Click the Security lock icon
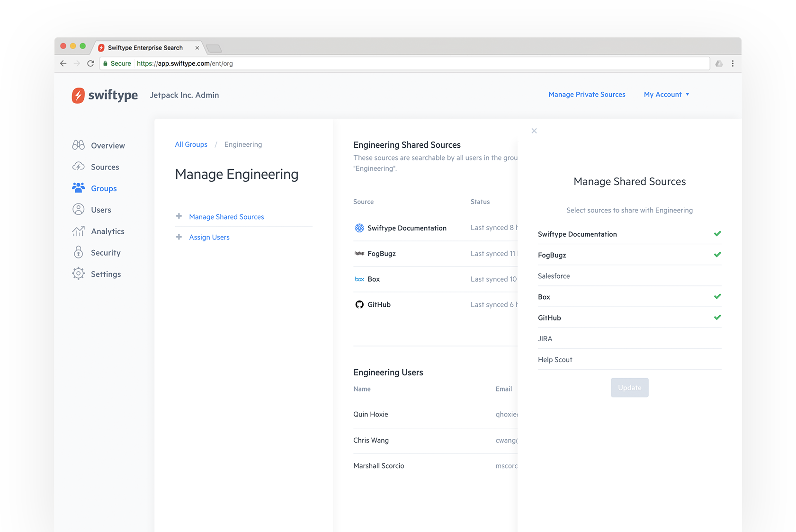 pos(79,252)
